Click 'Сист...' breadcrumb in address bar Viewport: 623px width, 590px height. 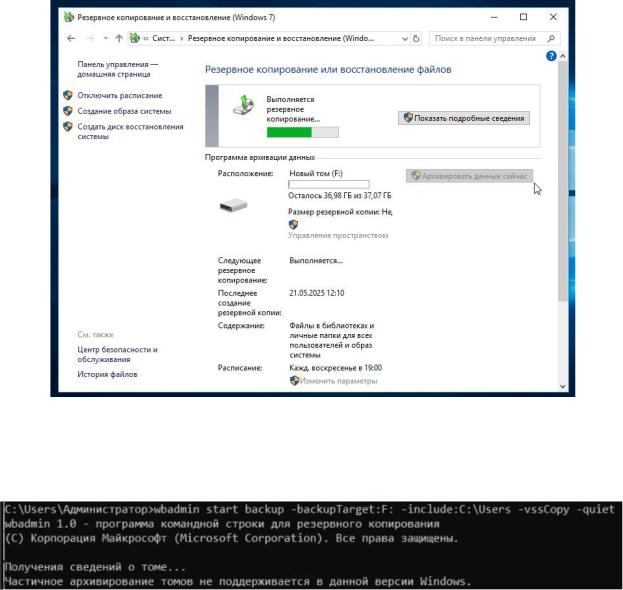(x=163, y=39)
